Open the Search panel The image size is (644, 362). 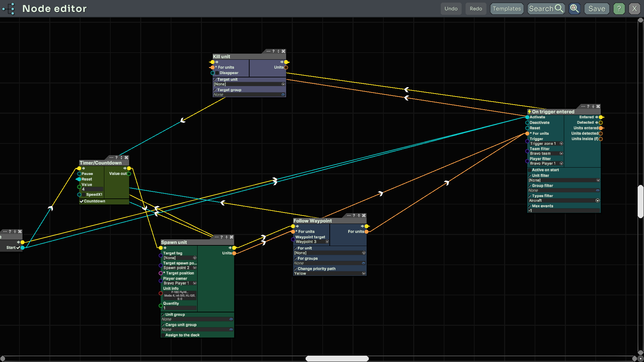click(x=546, y=9)
